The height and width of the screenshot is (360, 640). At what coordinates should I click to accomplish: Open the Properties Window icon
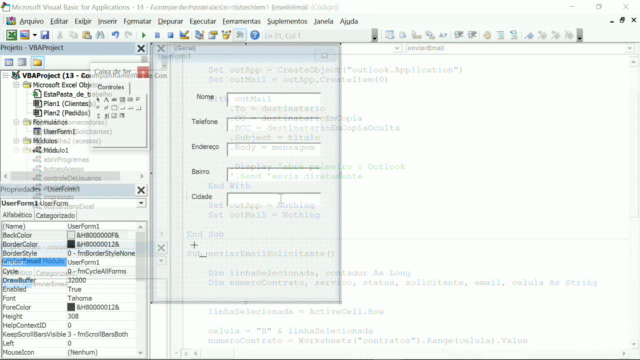tap(213, 35)
